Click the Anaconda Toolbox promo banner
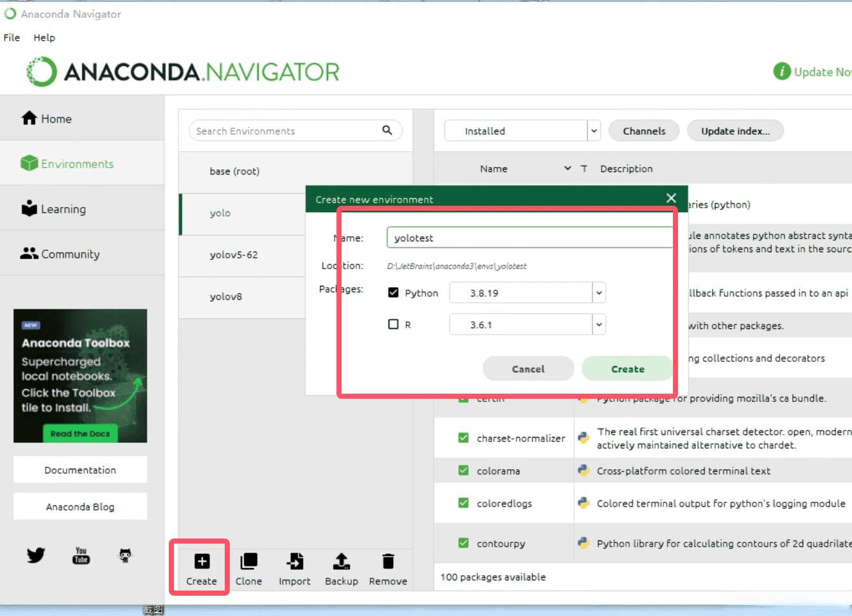Image resolution: width=852 pixels, height=616 pixels. 80,376
